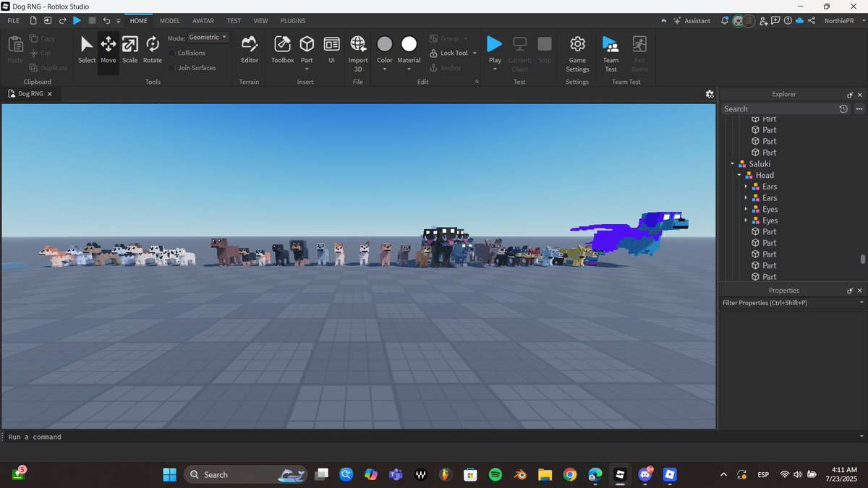
Task: Open viewport settings gear above the 3D view
Action: tap(710, 94)
